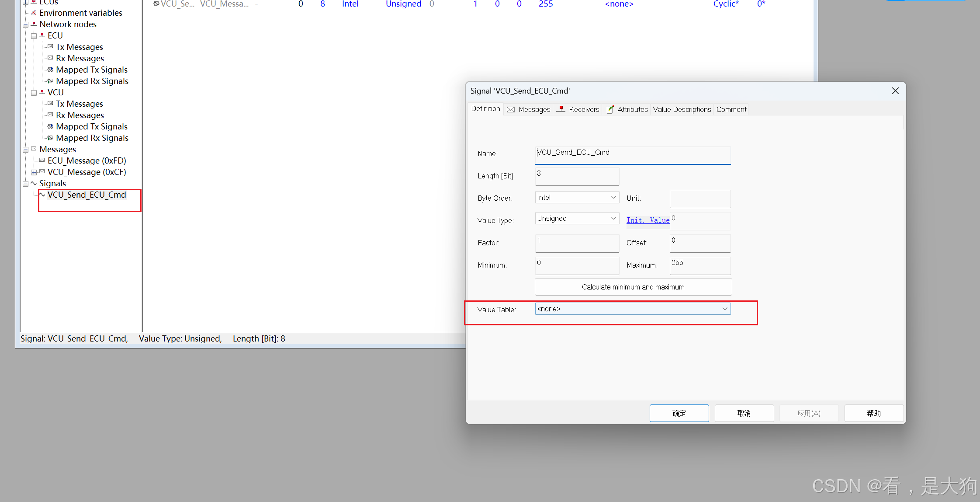
Task: Click the envelope icon next to ECU Tx Messages
Action: [50, 47]
